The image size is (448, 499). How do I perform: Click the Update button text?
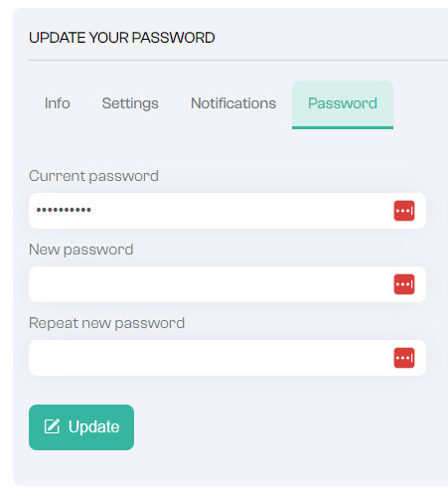point(93,426)
